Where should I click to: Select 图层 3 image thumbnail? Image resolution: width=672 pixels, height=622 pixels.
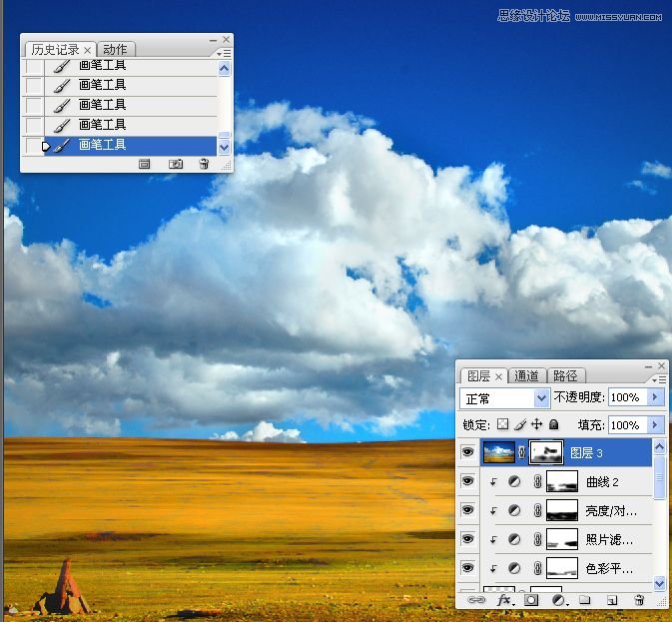click(499, 452)
